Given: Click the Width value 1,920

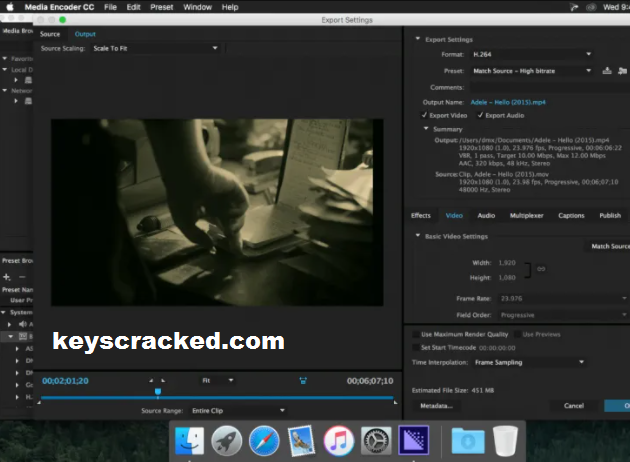Looking at the screenshot, I should [507, 263].
